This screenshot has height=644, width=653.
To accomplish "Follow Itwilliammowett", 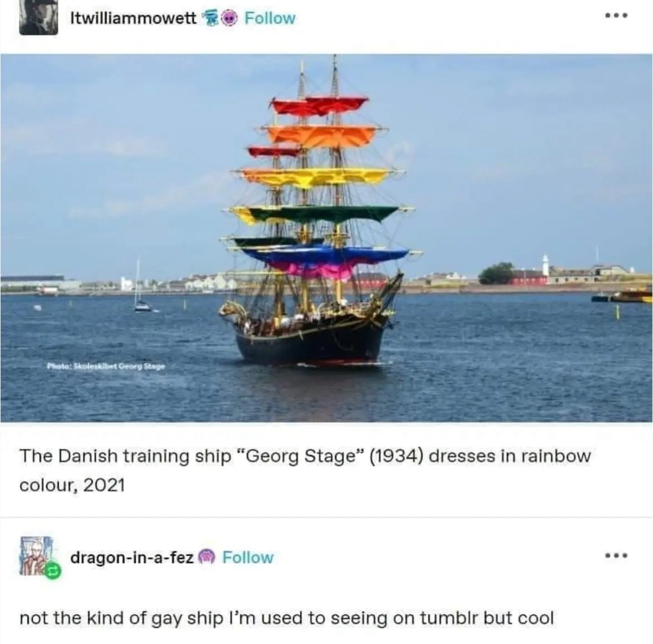I will [x=270, y=18].
